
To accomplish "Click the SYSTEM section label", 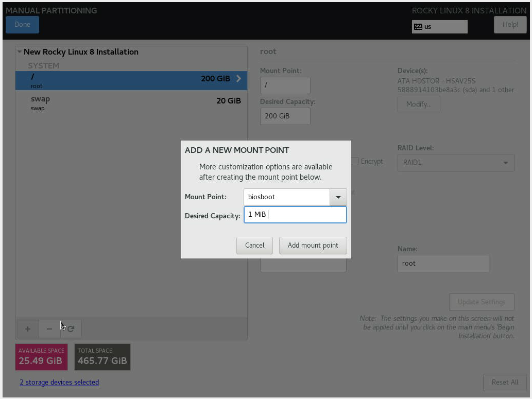I will [43, 65].
